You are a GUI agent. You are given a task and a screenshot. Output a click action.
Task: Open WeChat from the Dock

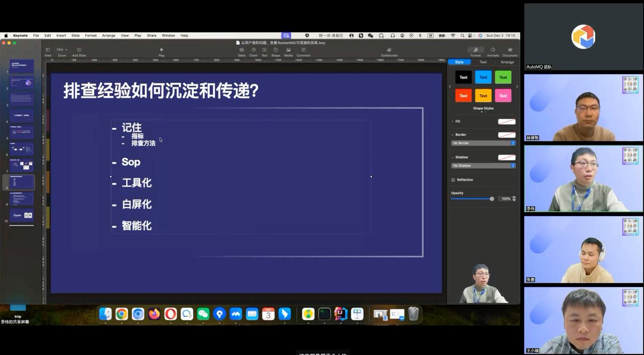click(x=203, y=314)
